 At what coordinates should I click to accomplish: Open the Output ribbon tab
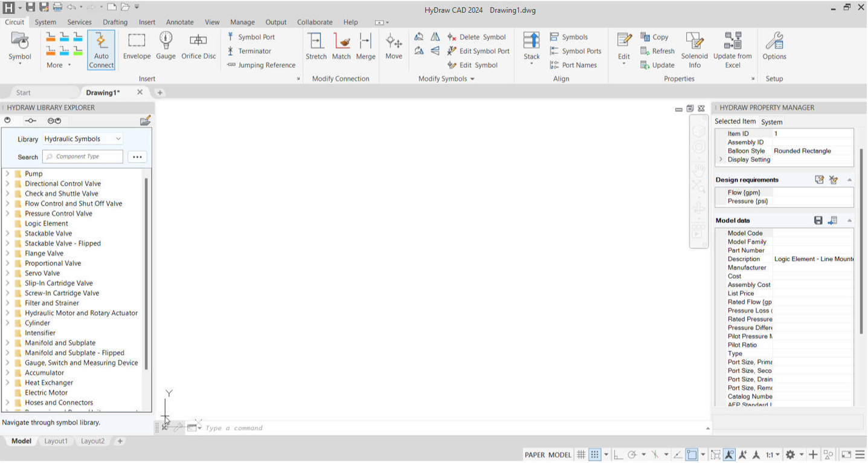pos(276,22)
